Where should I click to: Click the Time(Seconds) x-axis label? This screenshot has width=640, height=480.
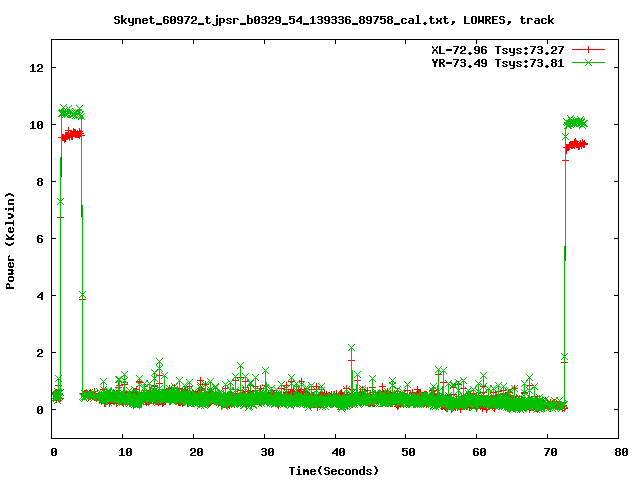334,470
